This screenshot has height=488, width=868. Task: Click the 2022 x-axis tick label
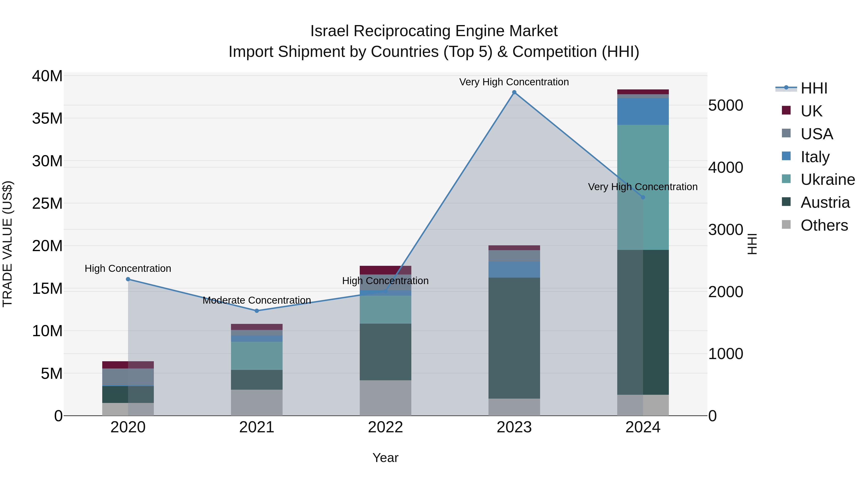point(386,427)
